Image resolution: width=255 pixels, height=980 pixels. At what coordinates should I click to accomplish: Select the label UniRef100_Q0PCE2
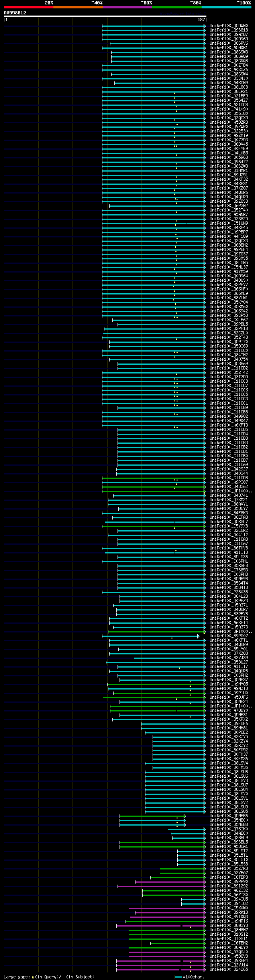229,733
